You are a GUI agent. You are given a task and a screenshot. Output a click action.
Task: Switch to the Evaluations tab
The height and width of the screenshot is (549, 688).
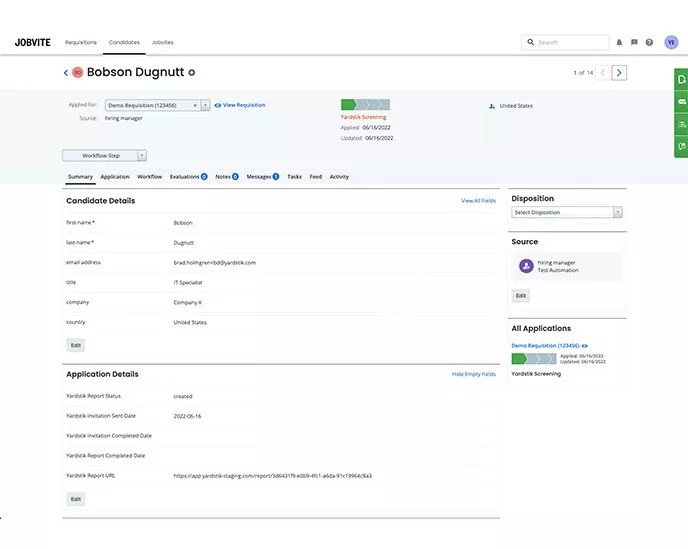pyautogui.click(x=187, y=177)
